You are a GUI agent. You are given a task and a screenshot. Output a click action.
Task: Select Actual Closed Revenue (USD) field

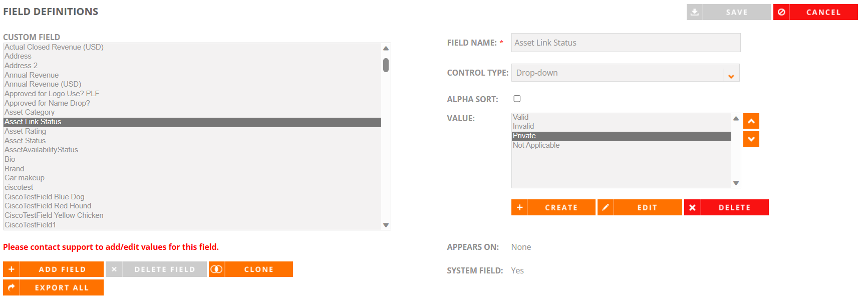(x=192, y=47)
